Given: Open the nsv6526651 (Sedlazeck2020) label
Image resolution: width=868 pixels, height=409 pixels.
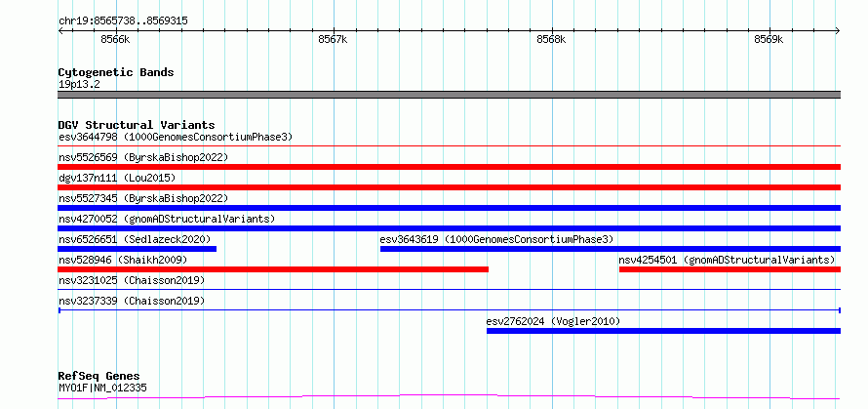Looking at the screenshot, I should click(x=135, y=239).
